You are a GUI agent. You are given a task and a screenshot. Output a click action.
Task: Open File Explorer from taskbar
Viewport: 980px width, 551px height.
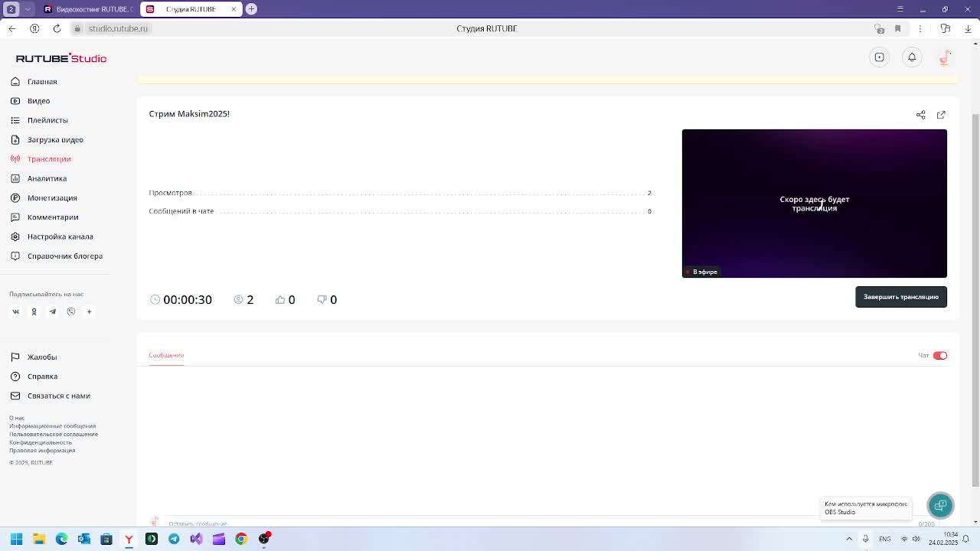coord(39,539)
